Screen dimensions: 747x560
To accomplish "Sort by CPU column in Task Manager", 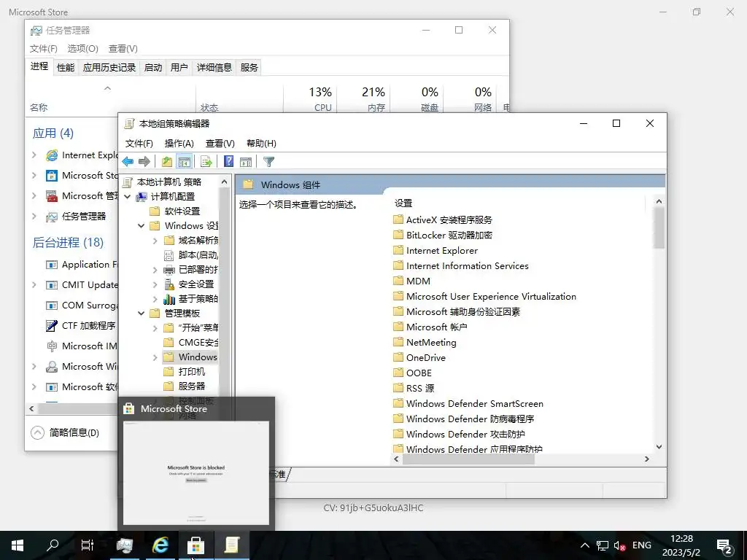I will click(311, 98).
